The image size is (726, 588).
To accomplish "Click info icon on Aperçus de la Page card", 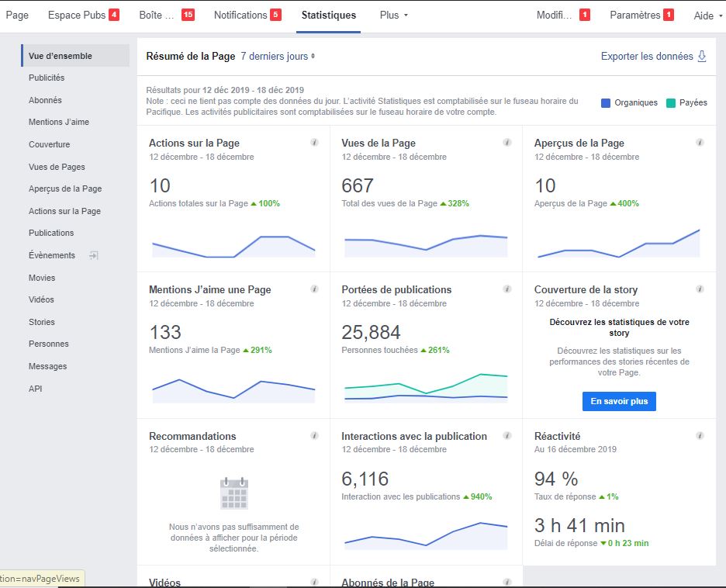I will tap(700, 143).
